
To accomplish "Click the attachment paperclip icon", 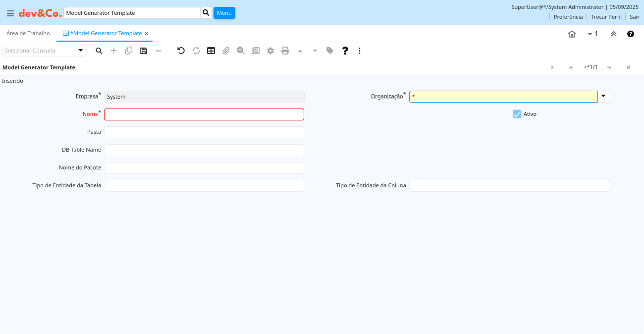I will point(226,51).
